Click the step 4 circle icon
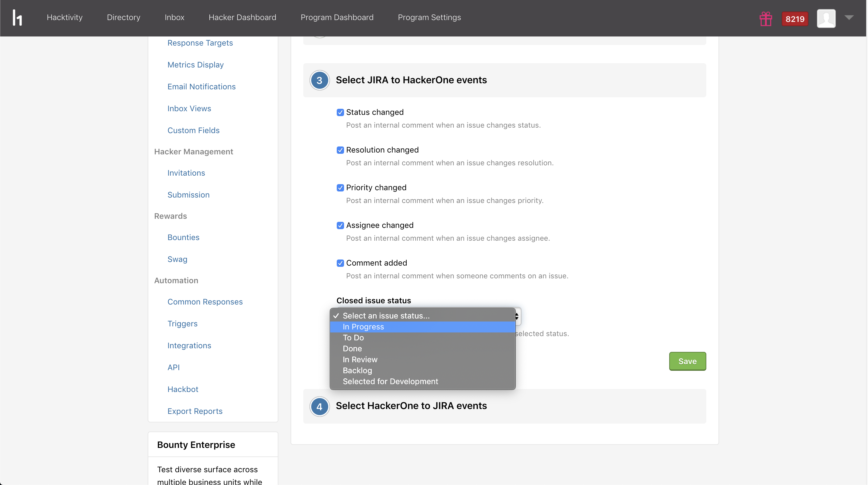The height and width of the screenshot is (485, 868). coord(319,406)
